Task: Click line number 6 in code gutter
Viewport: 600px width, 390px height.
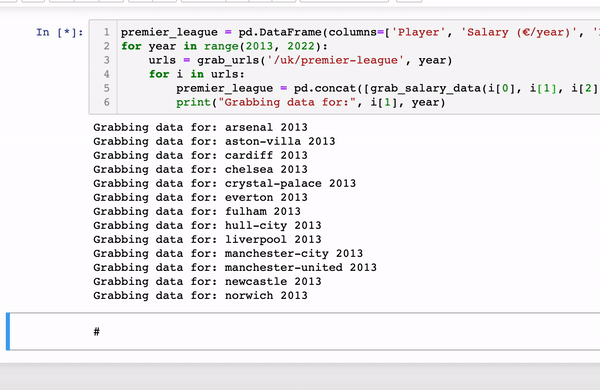Action: [106, 103]
